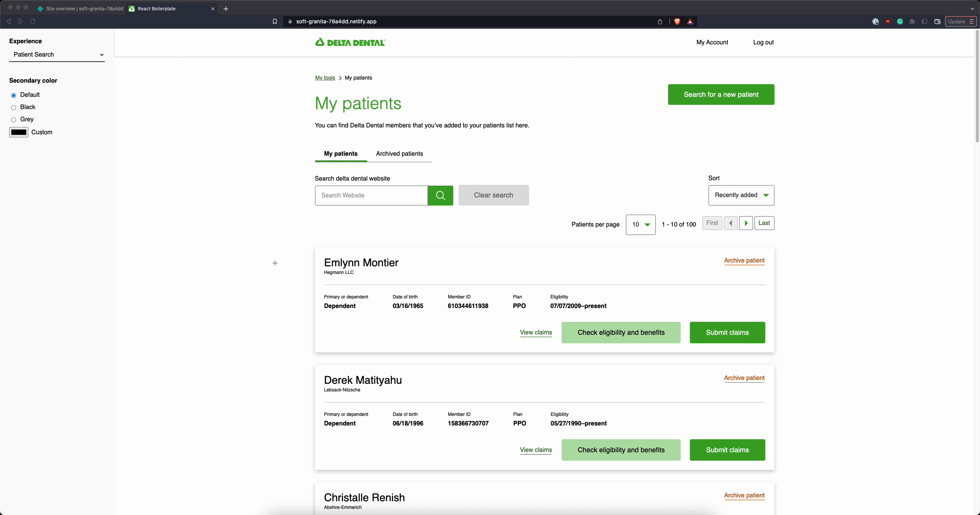Open Brave Wallet icon
Image resolution: width=980 pixels, height=515 pixels.
pos(938,21)
